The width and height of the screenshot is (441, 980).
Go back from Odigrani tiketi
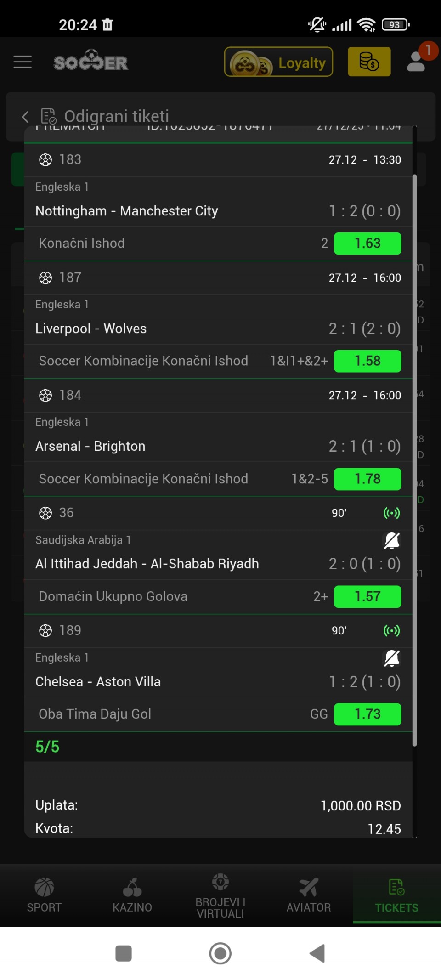25,117
